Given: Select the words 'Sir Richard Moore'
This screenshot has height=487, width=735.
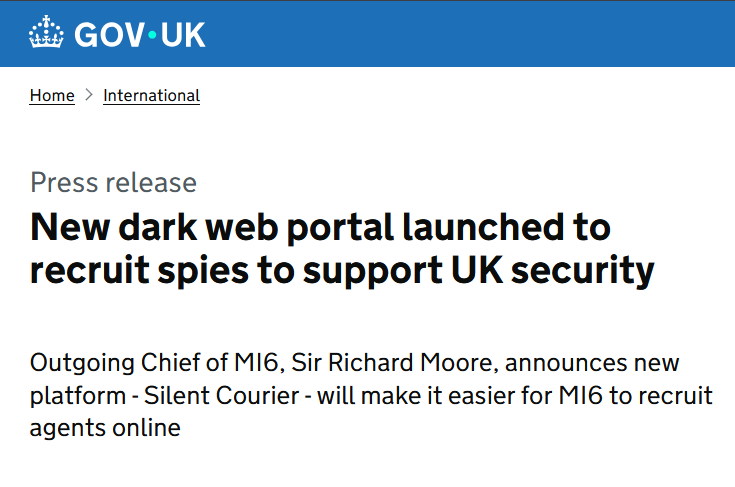Looking at the screenshot, I should pos(392,363).
